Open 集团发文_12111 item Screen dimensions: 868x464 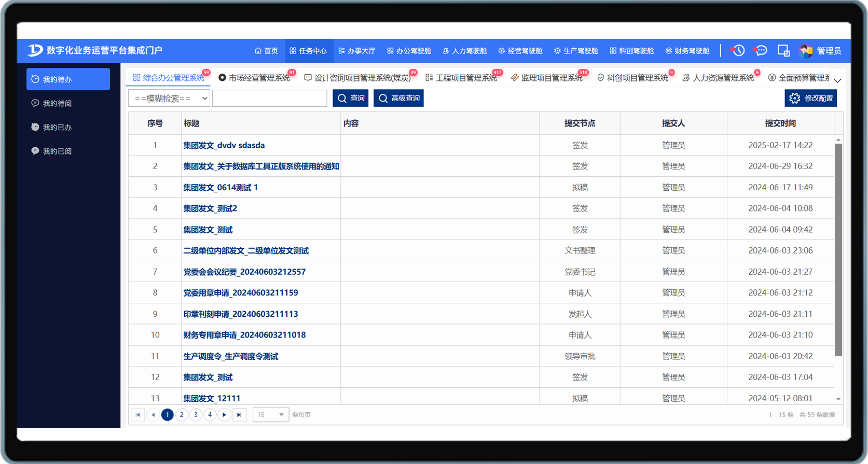click(x=212, y=398)
